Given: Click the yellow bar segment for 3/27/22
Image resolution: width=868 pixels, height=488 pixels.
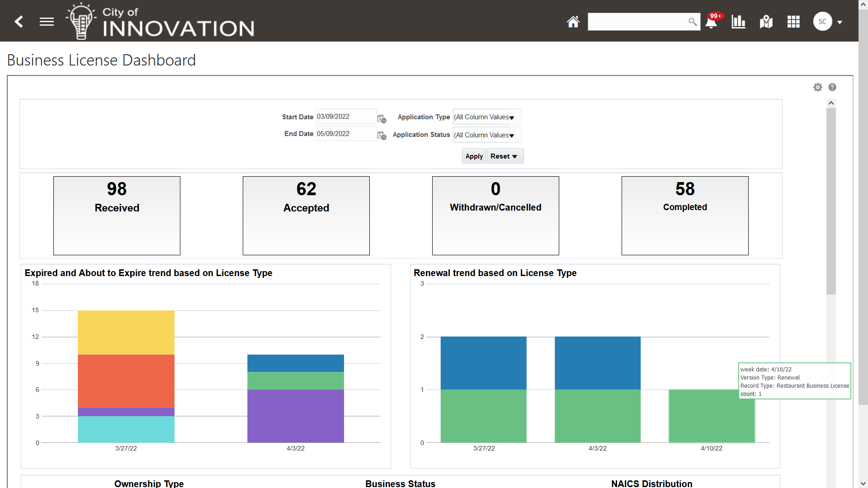Looking at the screenshot, I should coord(126,332).
